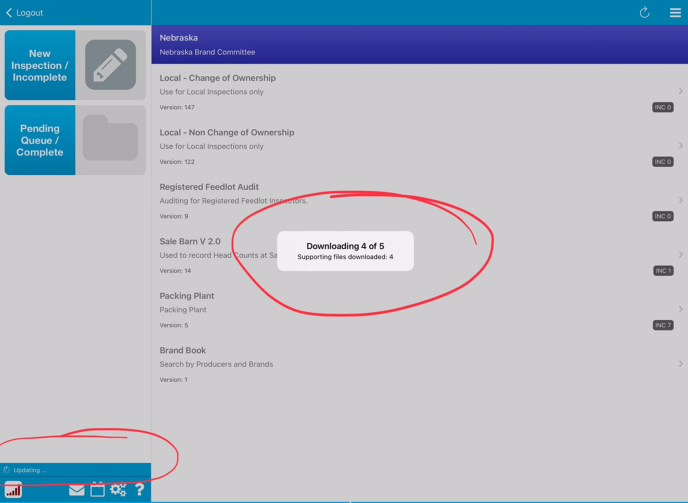Screen dimensions: 688x503
Task: Click the INC 1 badge for Sale Barn
Action: [663, 270]
